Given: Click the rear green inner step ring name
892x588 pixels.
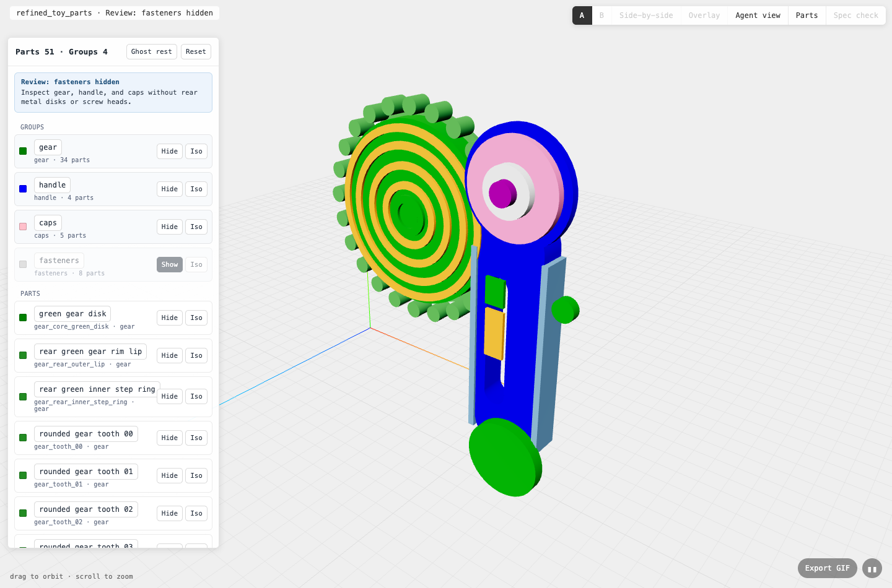Looking at the screenshot, I should (x=97, y=389).
